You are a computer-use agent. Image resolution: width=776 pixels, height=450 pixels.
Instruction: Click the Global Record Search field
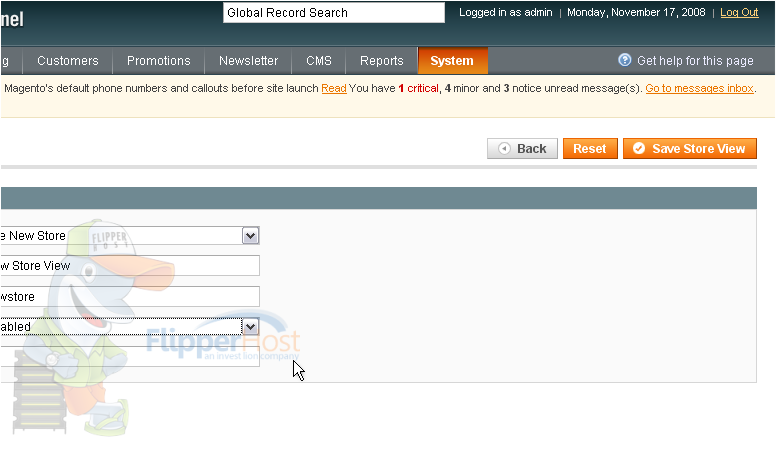point(334,13)
